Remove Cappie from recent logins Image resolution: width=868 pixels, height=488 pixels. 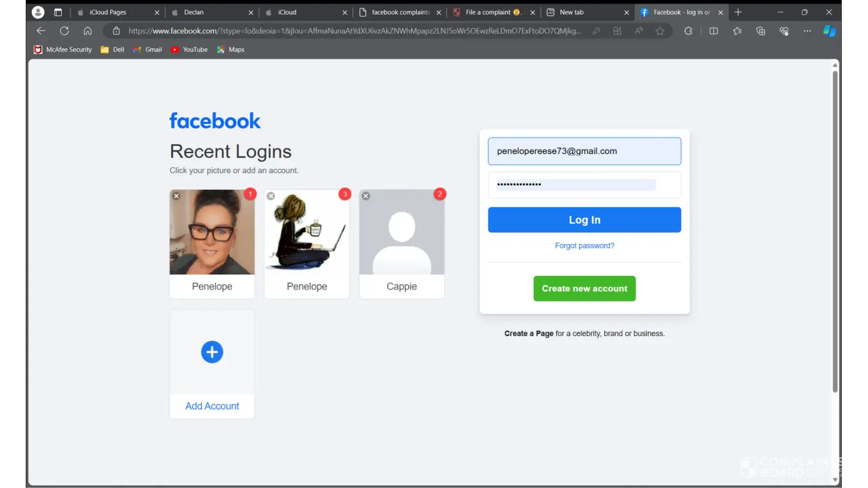pos(366,196)
